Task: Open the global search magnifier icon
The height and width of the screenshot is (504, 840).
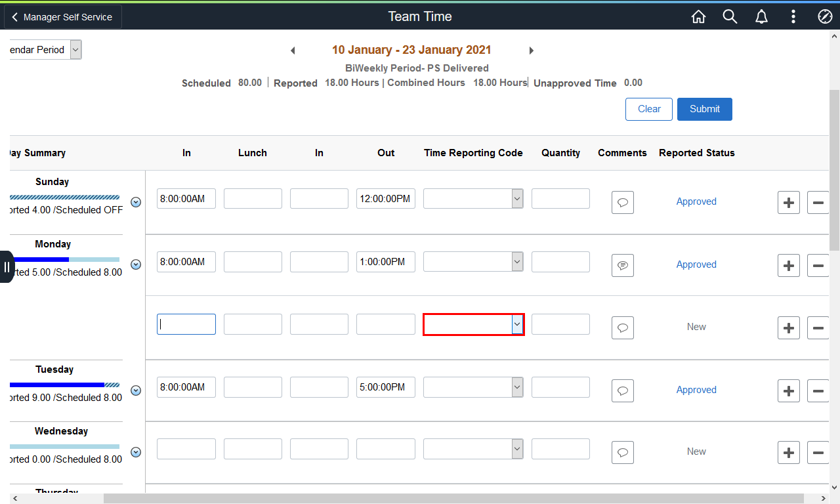Action: [x=730, y=17]
